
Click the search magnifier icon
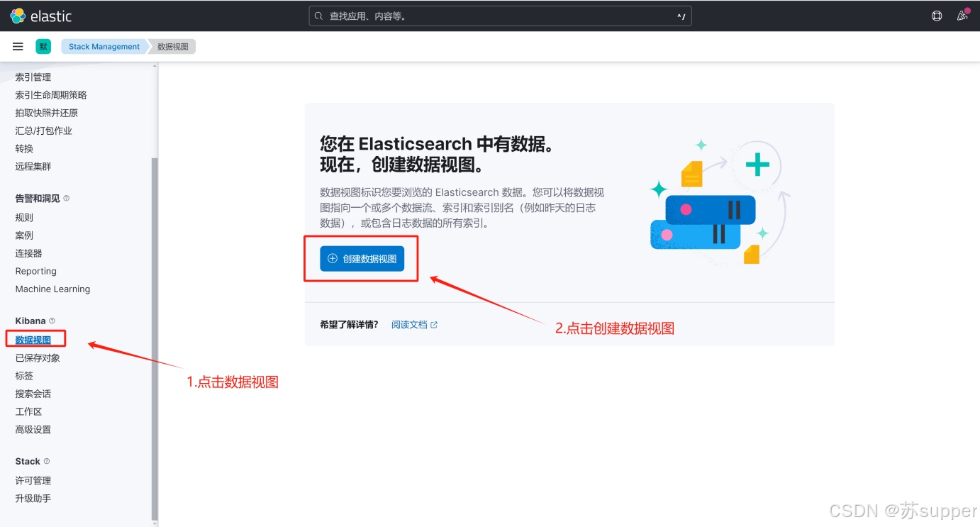(x=318, y=16)
